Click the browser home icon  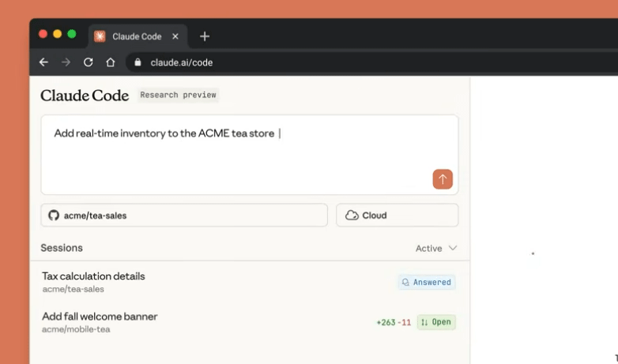pyautogui.click(x=111, y=62)
